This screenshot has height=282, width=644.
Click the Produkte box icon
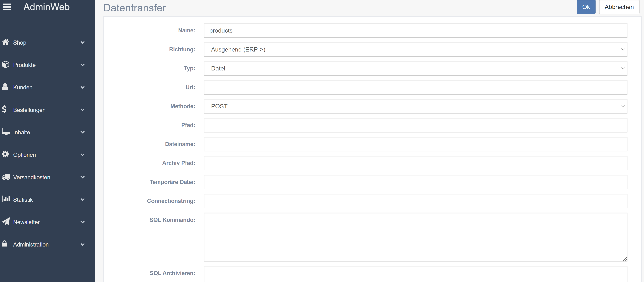coord(6,64)
